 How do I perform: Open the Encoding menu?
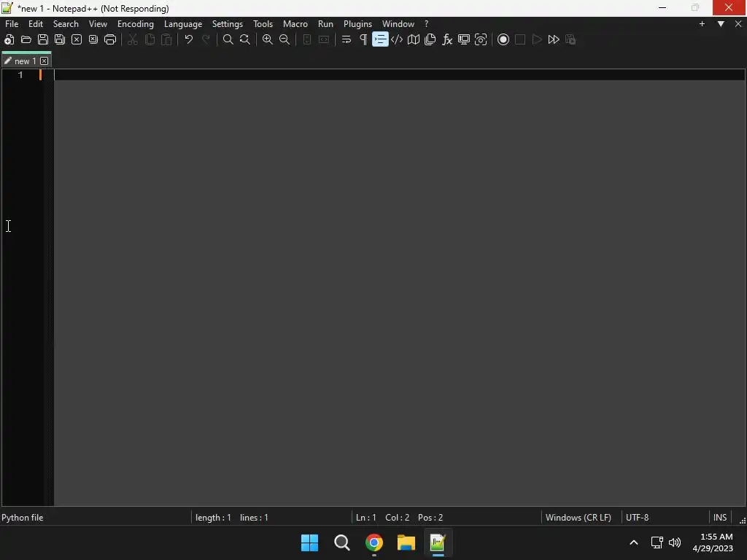[x=136, y=24]
